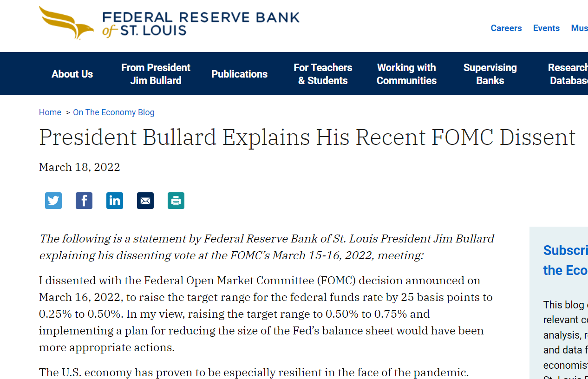Image resolution: width=588 pixels, height=379 pixels.
Task: Go to the Careers page
Action: point(506,28)
